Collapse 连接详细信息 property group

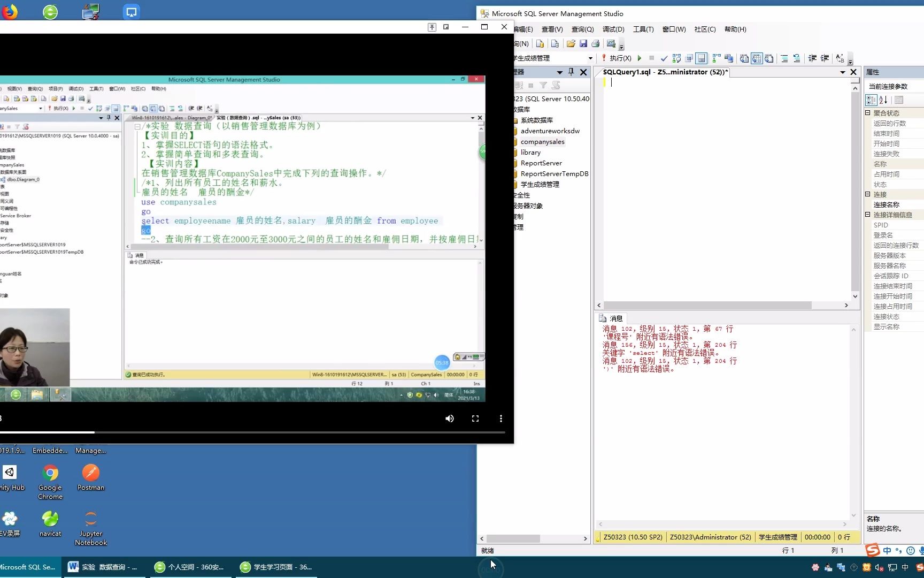(868, 215)
